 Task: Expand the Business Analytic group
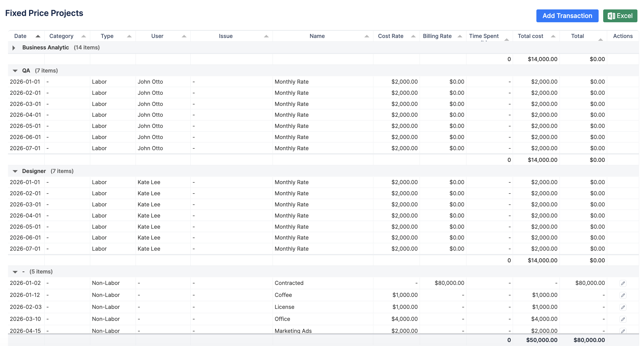click(14, 48)
